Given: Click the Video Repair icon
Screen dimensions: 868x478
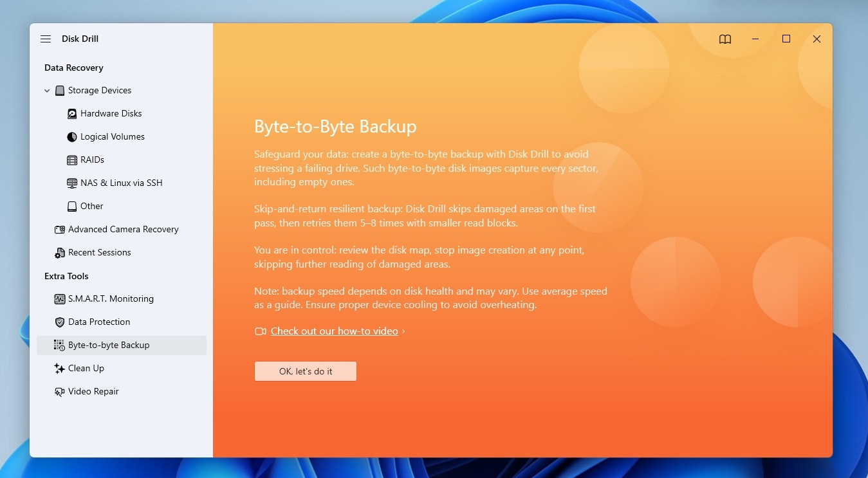Looking at the screenshot, I should [x=60, y=392].
